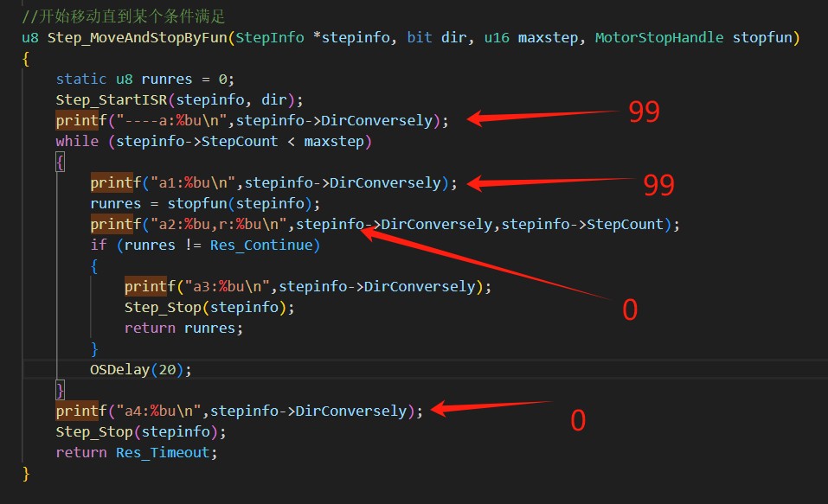This screenshot has width=828, height=504.
Task: Click the stopfun parameter in the signature
Action: tap(762, 37)
